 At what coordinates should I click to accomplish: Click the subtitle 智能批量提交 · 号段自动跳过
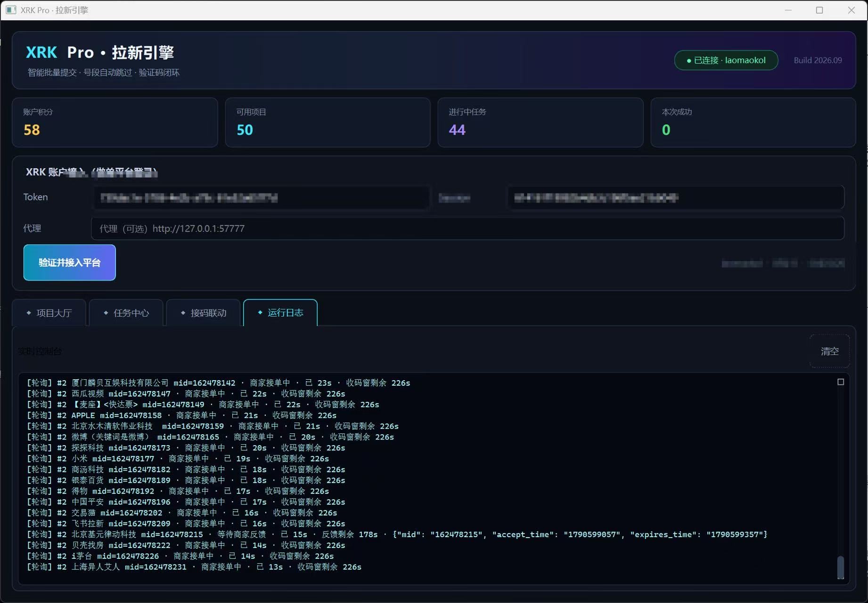[x=80, y=73]
